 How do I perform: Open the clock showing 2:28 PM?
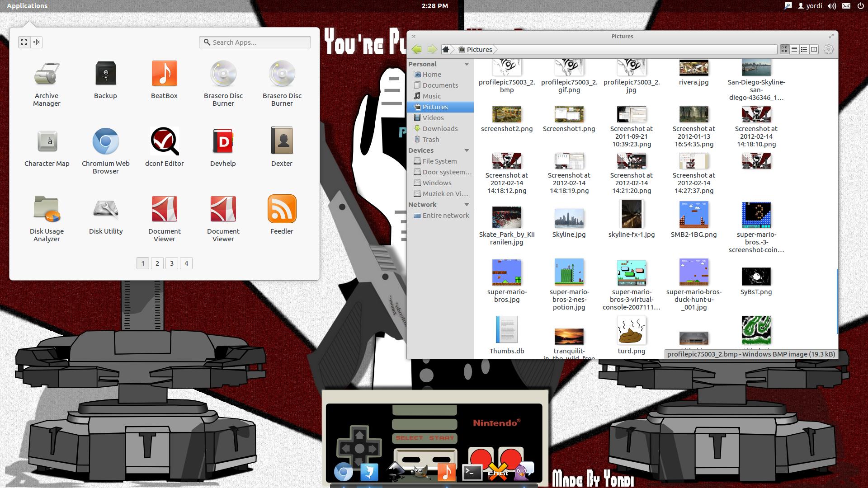(434, 6)
